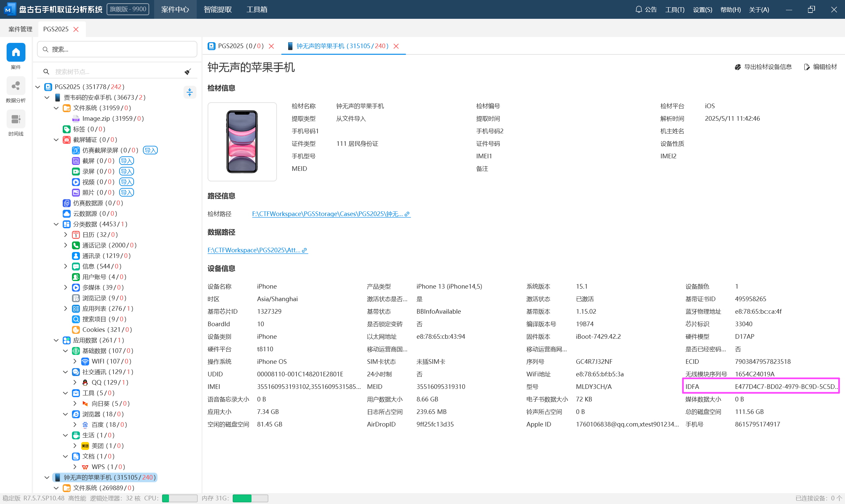Select the QQ app node

pos(105,382)
